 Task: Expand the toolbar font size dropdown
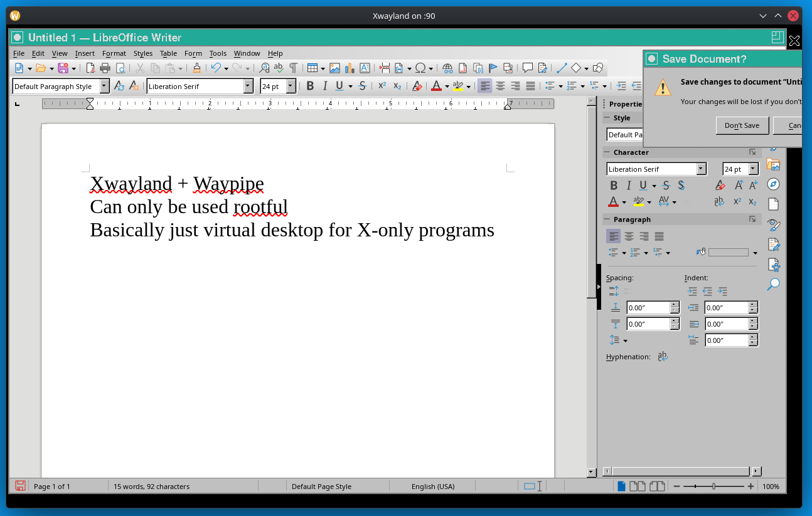(x=291, y=87)
